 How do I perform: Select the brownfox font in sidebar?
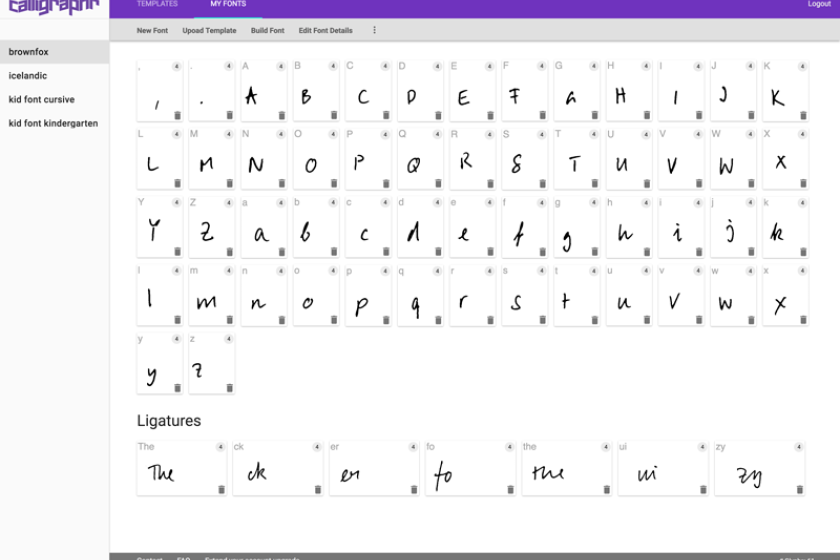point(55,52)
